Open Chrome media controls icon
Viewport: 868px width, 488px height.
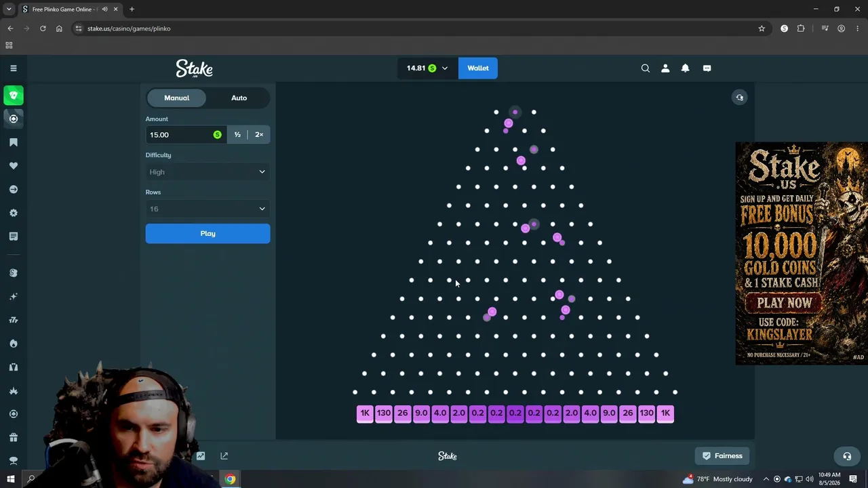[825, 28]
